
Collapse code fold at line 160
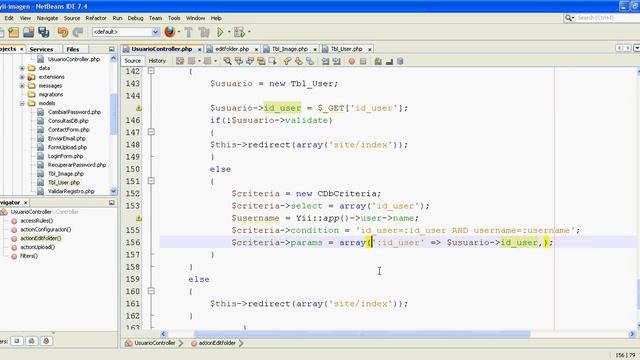[151, 291]
